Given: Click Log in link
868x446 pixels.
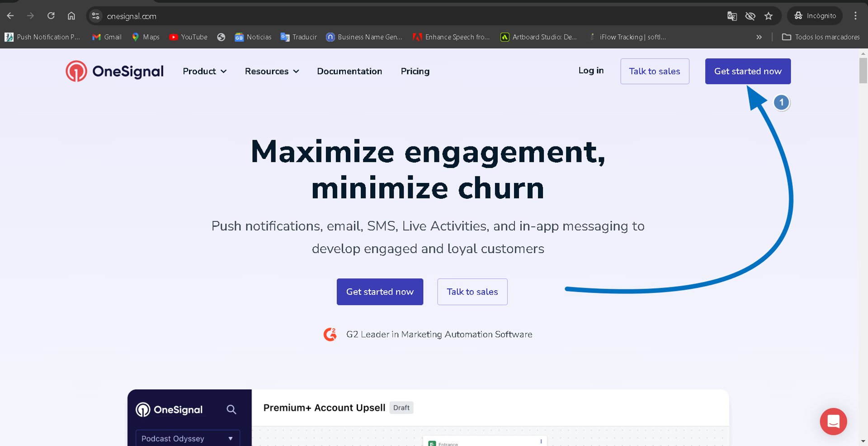Looking at the screenshot, I should coord(591,70).
